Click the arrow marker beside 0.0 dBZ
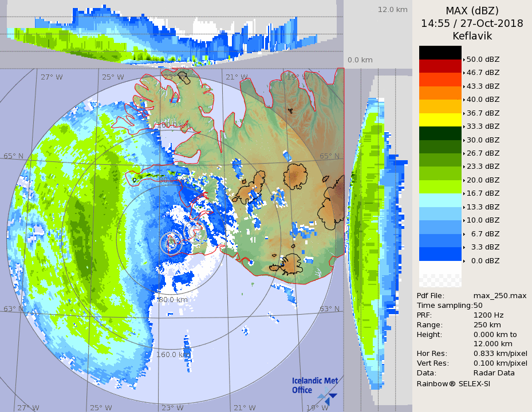Viewport: 532px width, 412px height. 464,261
